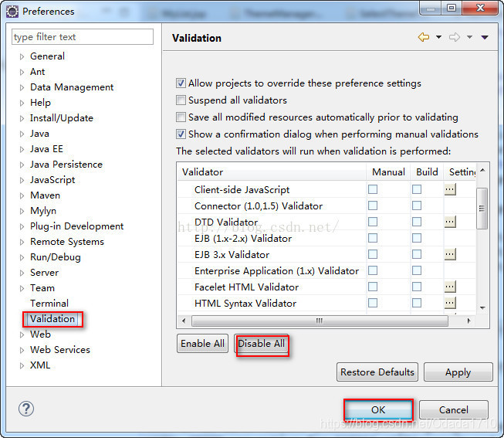Click the Cancel button
The width and height of the screenshot is (504, 438).
[x=454, y=409]
